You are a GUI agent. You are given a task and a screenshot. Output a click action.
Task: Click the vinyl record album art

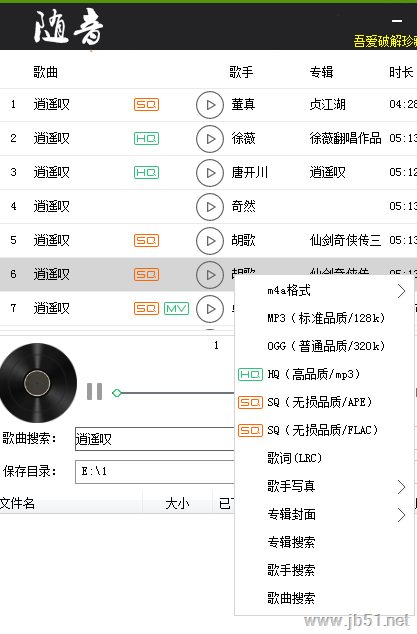(38, 383)
